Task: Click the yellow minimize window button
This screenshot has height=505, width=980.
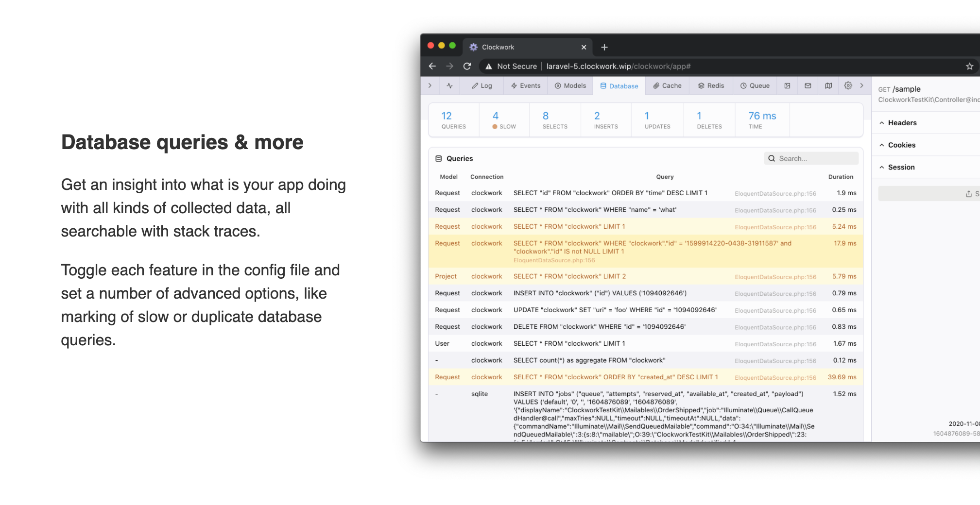Action: (x=442, y=46)
